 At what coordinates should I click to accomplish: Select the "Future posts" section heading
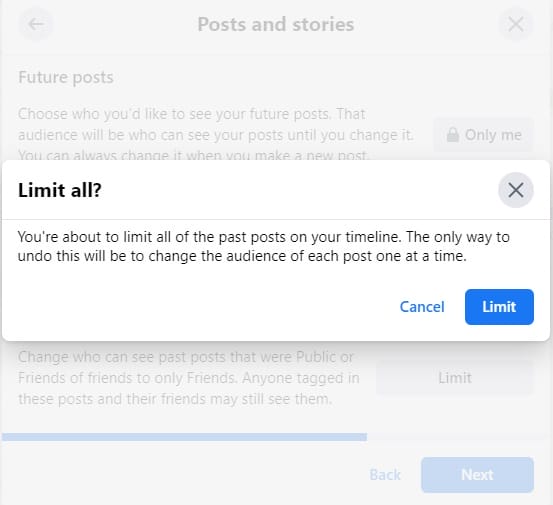66,77
